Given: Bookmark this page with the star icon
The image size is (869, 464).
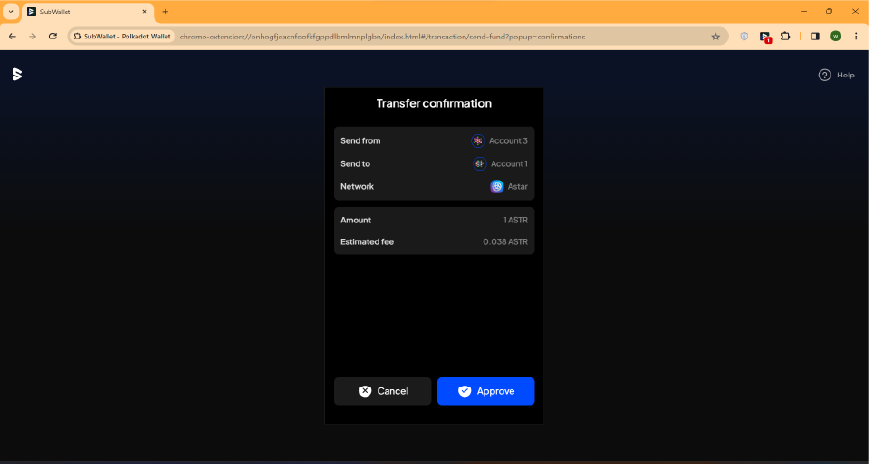Looking at the screenshot, I should click(x=715, y=36).
